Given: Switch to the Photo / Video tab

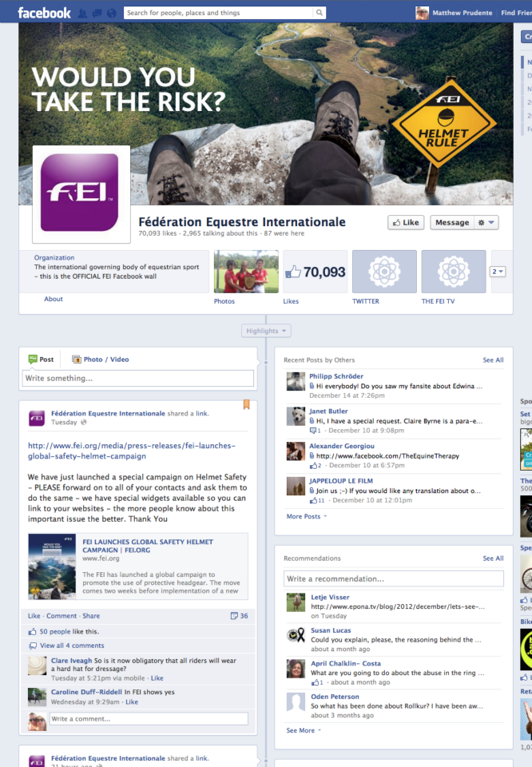Looking at the screenshot, I should [101, 359].
